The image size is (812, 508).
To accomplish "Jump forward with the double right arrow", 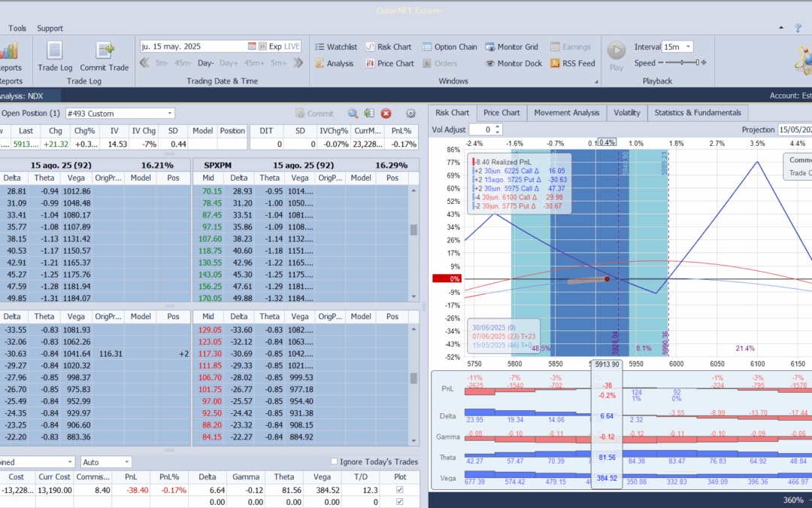I will (x=298, y=62).
